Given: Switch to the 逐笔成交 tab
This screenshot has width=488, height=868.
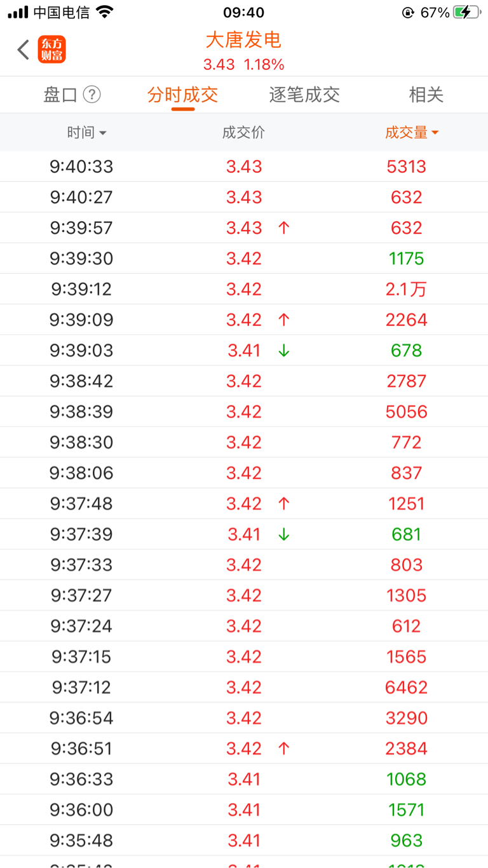Looking at the screenshot, I should tap(304, 95).
